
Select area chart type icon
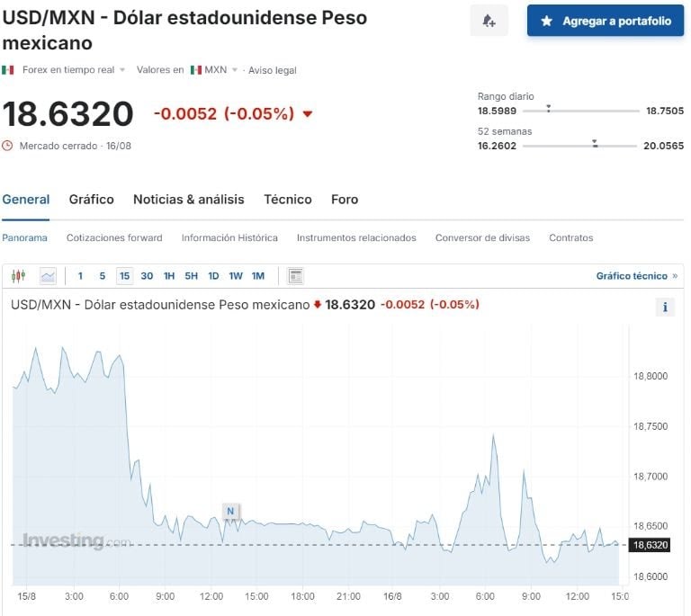tap(48, 276)
